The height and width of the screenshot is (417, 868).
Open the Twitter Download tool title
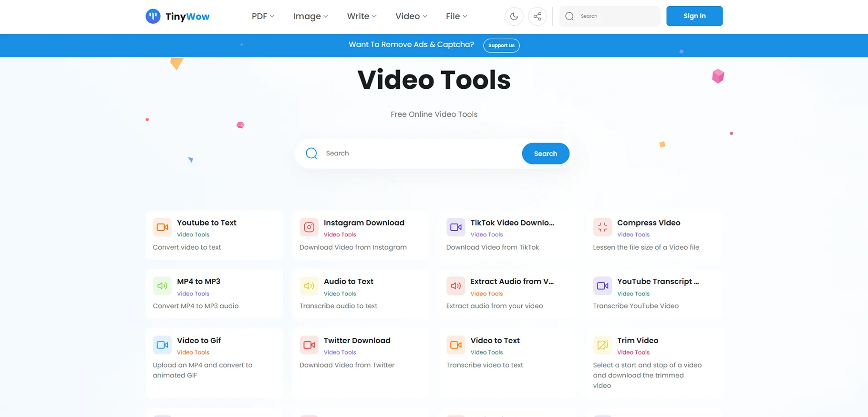[x=357, y=340]
